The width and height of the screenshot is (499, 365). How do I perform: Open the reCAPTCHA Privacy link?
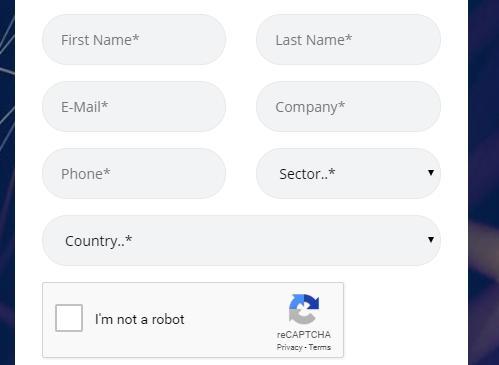click(289, 347)
